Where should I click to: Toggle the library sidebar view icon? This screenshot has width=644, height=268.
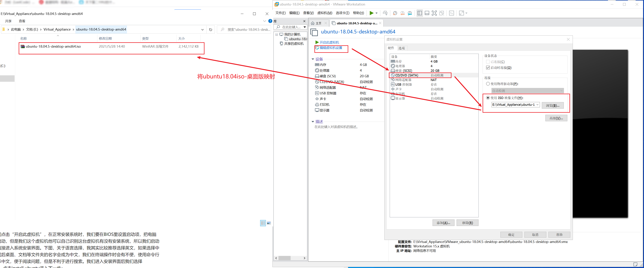[420, 13]
